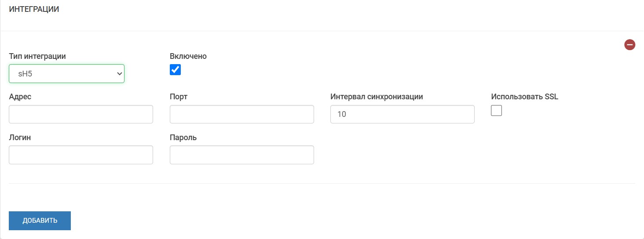Select the Интервал синхронизации field with value 10
Screen dimensions: 644x239
tap(402, 114)
